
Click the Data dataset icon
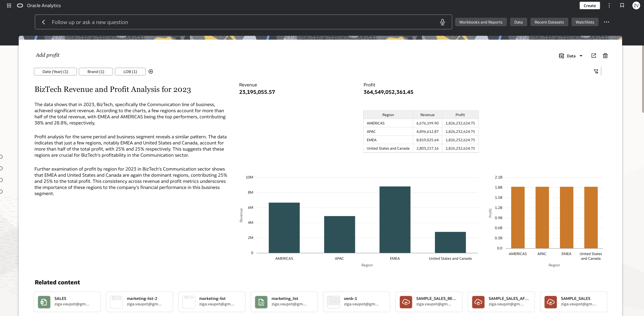pos(561,56)
